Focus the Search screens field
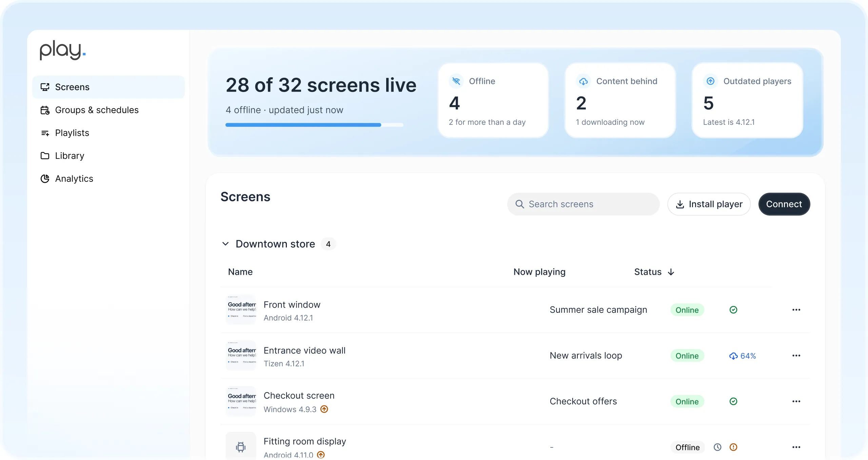Image resolution: width=868 pixels, height=460 pixels. pyautogui.click(x=583, y=204)
